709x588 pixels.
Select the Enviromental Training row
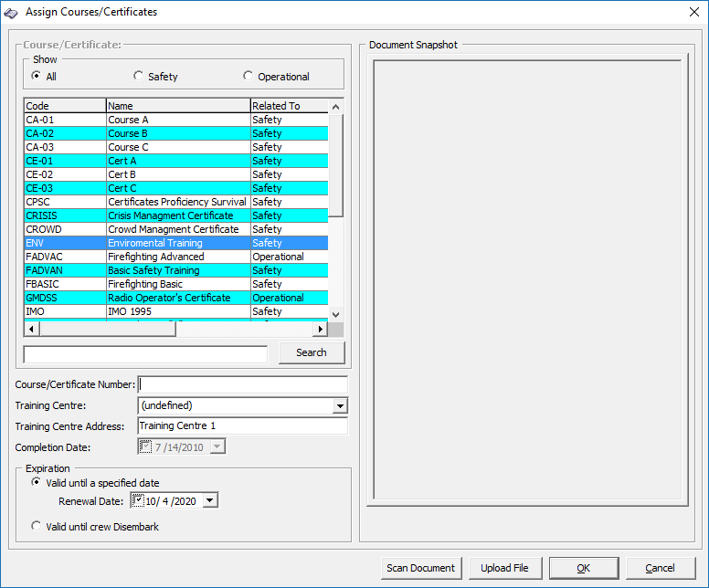[176, 243]
